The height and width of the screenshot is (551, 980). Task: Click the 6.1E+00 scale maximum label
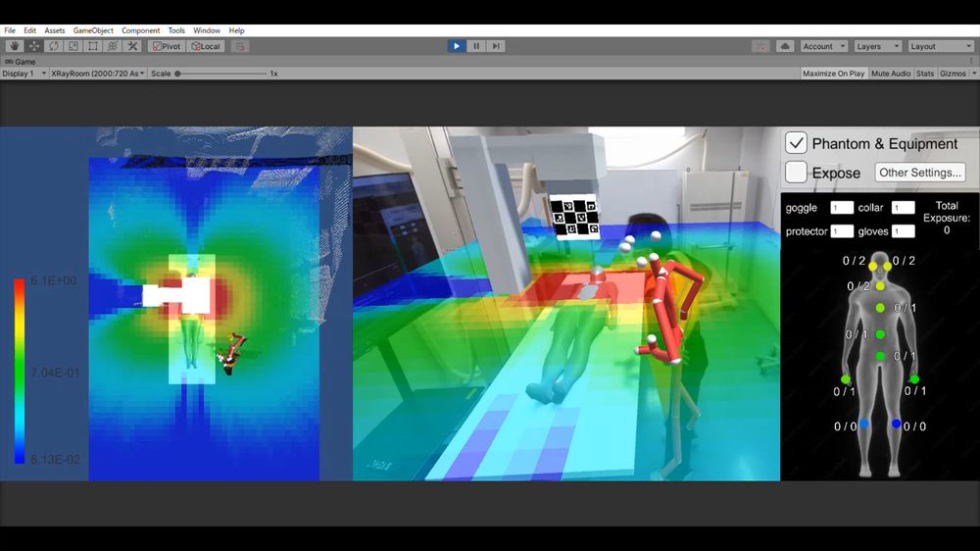tap(54, 280)
